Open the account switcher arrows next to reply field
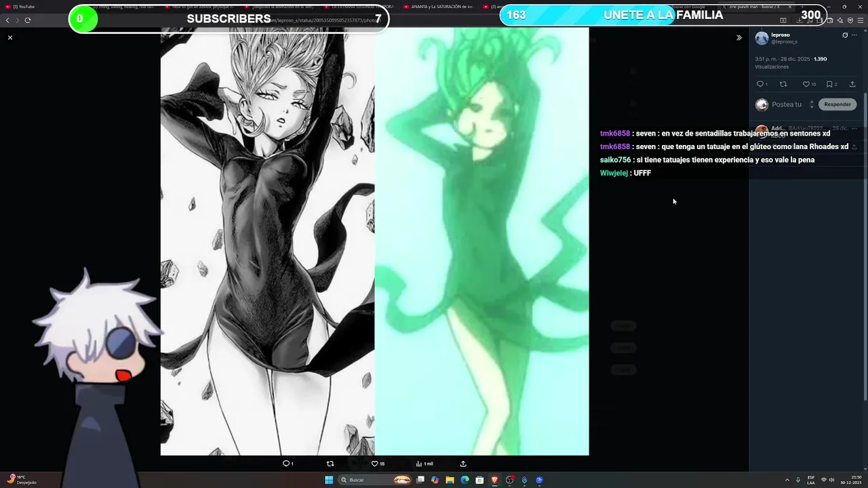Viewport: 868px width, 488px height. click(x=812, y=104)
